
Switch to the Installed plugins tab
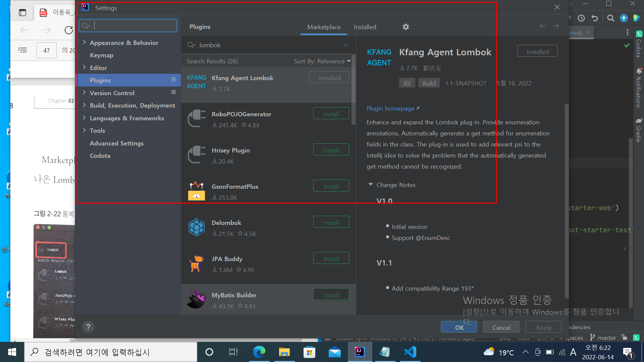365,27
